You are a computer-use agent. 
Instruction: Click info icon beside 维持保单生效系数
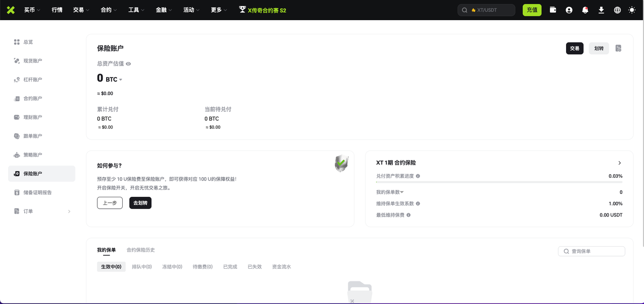tap(418, 204)
